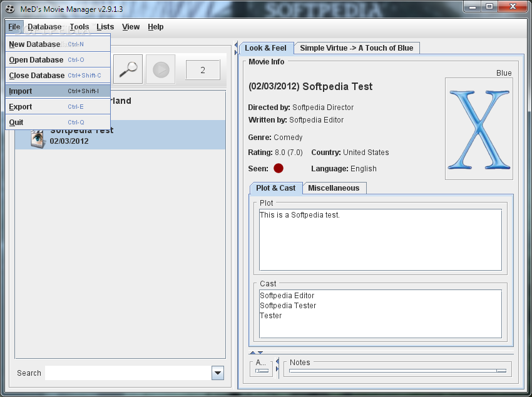The width and height of the screenshot is (532, 397).
Task: Click the Country value United States
Action: [366, 153]
